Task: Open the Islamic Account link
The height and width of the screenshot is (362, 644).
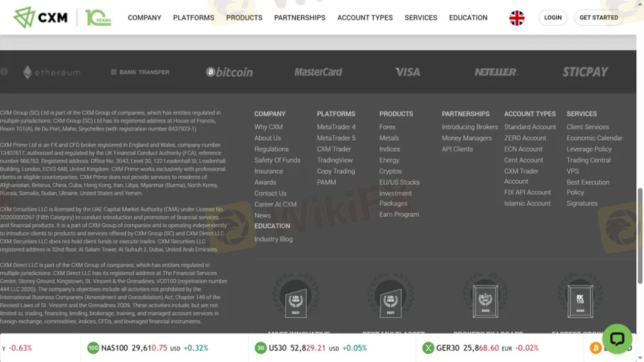Action: click(527, 203)
